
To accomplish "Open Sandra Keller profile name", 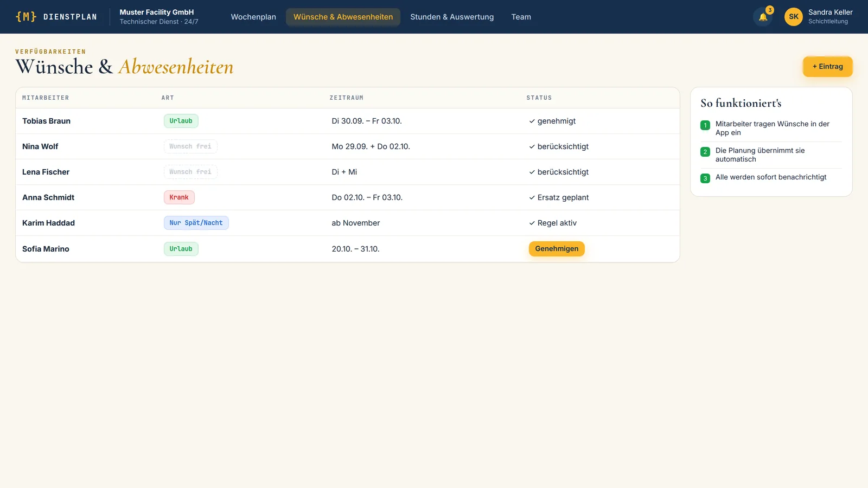I will click(x=831, y=12).
